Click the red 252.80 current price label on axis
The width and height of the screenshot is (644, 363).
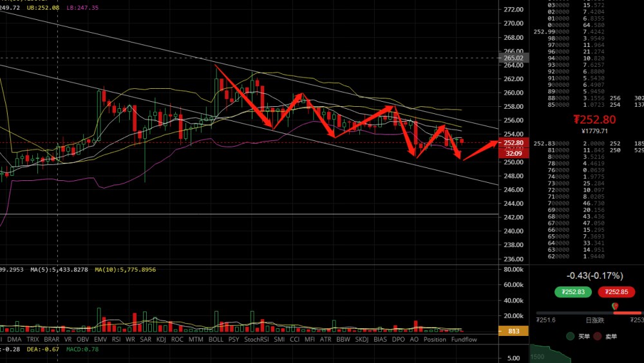coord(513,143)
